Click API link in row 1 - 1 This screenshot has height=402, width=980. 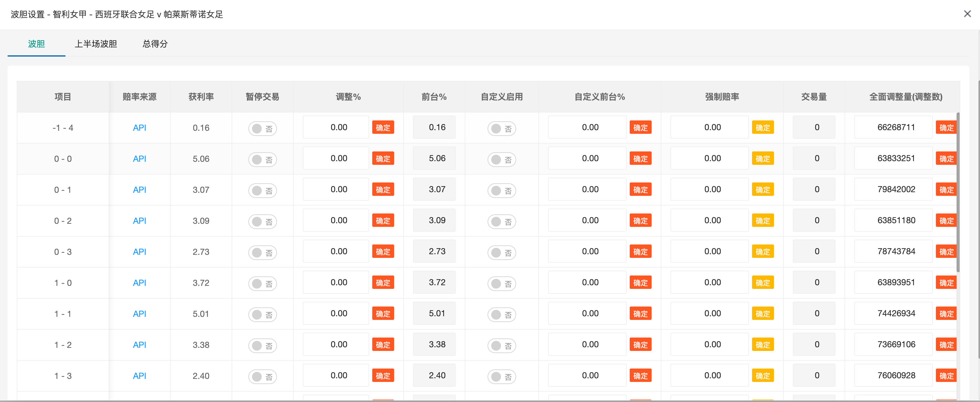click(139, 314)
